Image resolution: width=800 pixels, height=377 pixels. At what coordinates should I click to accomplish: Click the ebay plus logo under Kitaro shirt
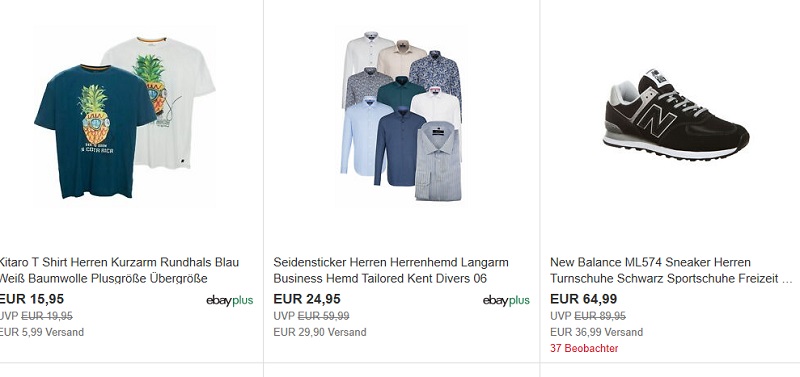(230, 300)
